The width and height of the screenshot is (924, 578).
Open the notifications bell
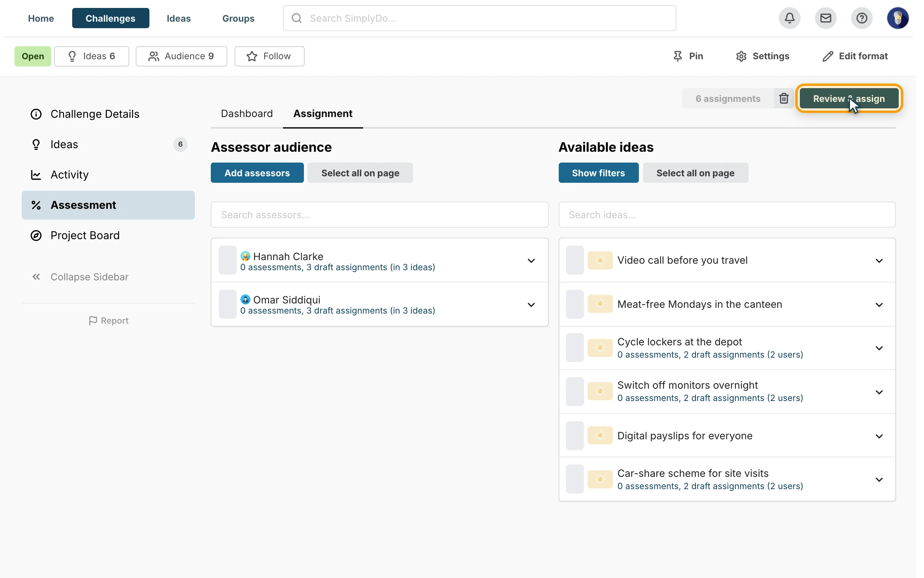click(789, 18)
